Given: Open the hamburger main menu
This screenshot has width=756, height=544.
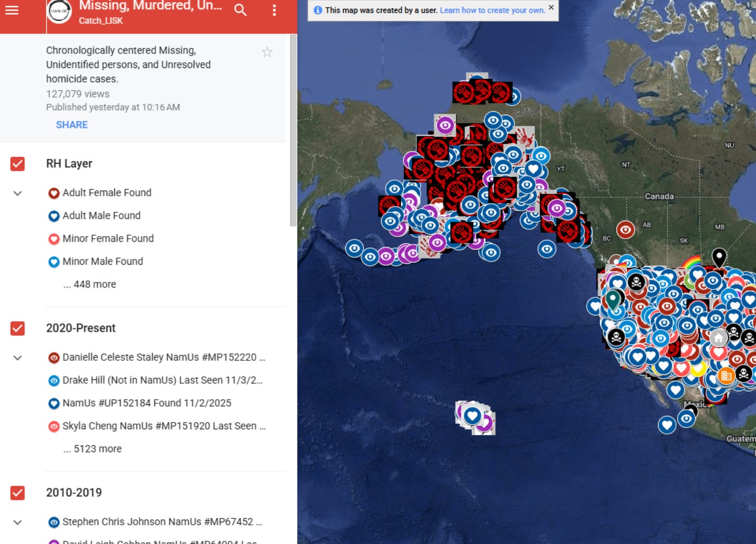Looking at the screenshot, I should (12, 10).
